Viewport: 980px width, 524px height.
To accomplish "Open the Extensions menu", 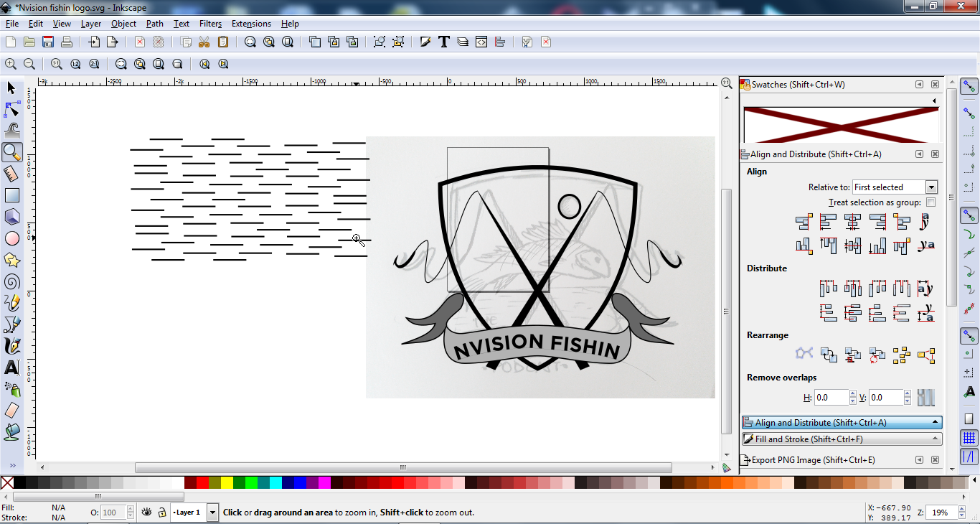I will point(251,24).
